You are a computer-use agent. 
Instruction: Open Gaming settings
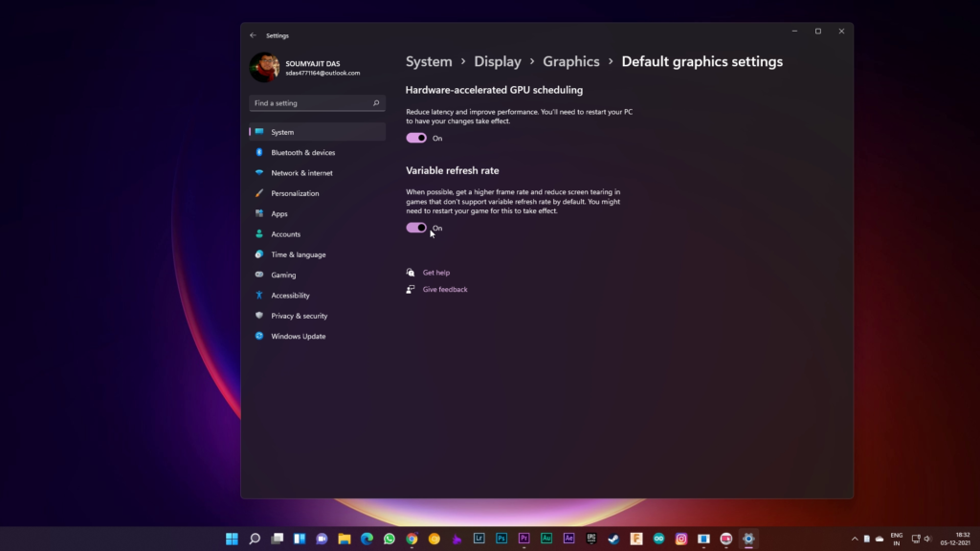point(317,275)
